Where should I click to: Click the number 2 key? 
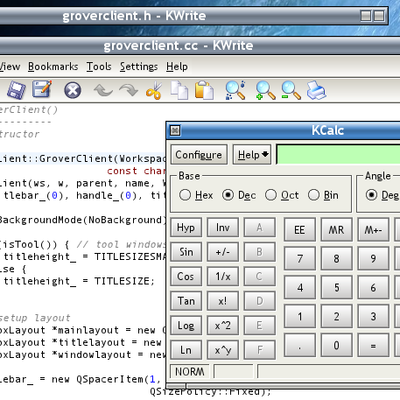[x=336, y=316]
